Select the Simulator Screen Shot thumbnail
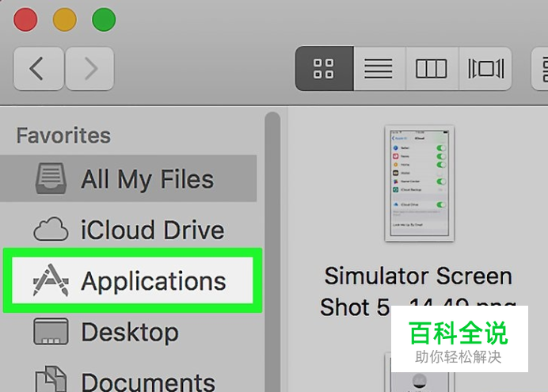Image resolution: width=548 pixels, height=392 pixels. 420,184
